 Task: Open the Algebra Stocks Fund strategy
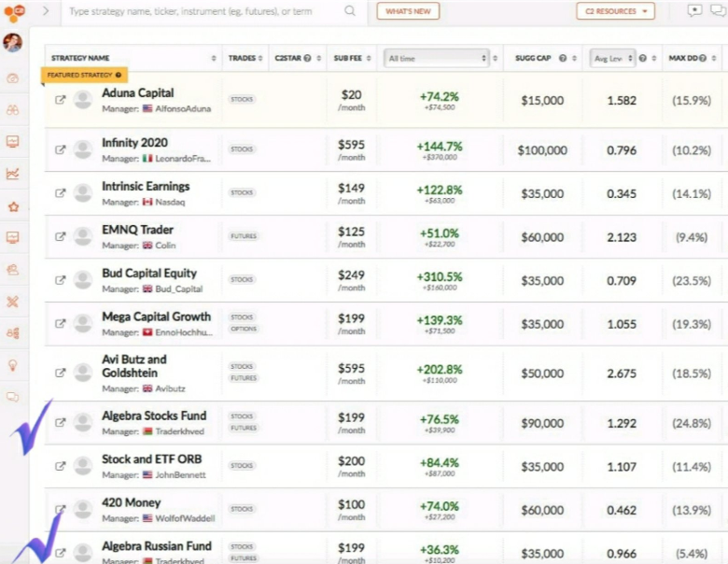point(154,416)
